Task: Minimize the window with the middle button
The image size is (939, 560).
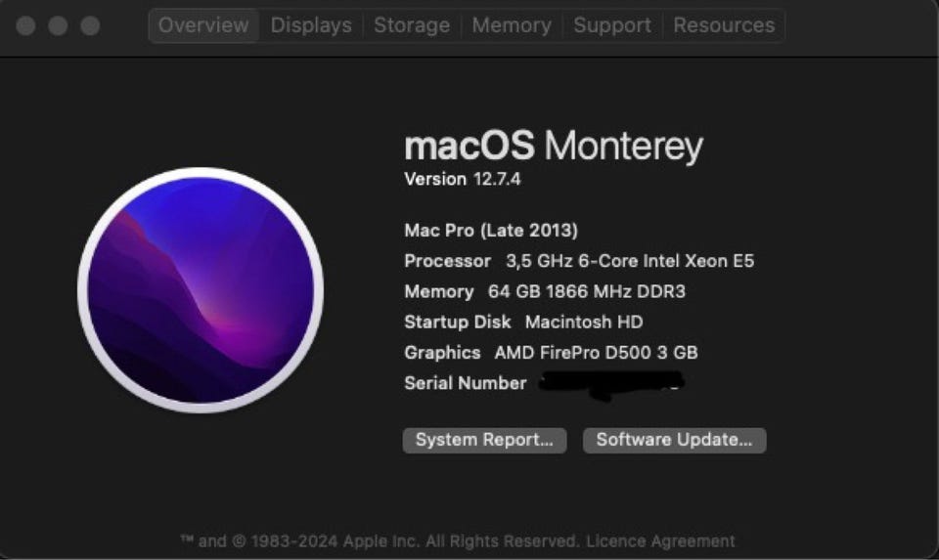Action: point(58,25)
